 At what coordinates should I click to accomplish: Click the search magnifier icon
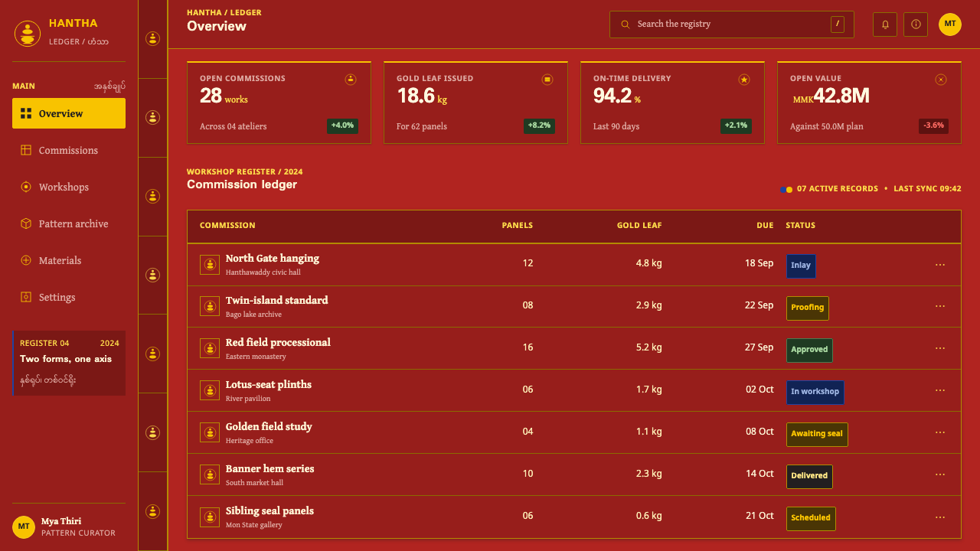[x=626, y=24]
